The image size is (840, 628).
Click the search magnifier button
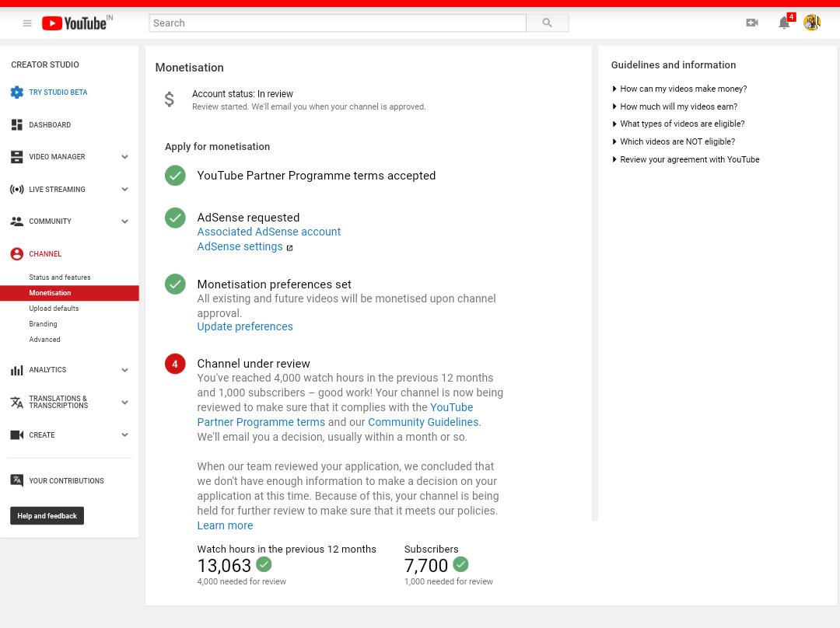[547, 23]
